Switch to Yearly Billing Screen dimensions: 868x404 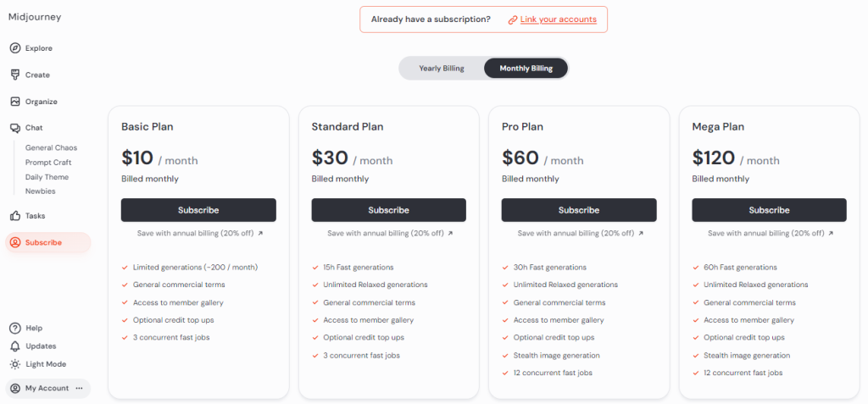[442, 69]
